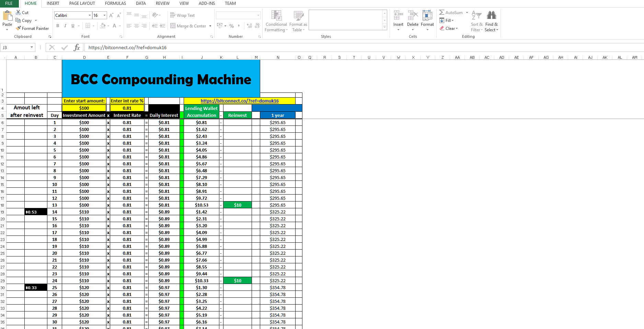Apply Comma Style number format
This screenshot has height=329, width=644.
239,26
